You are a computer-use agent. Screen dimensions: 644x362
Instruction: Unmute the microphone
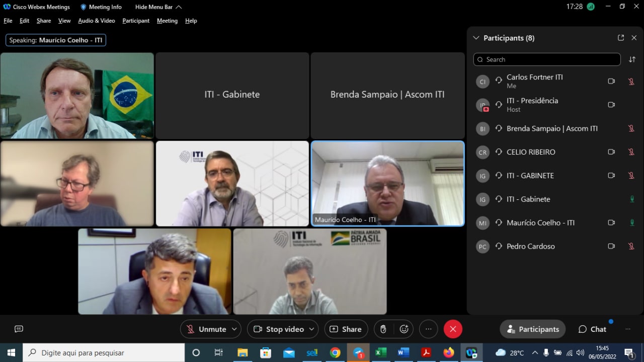pos(206,329)
